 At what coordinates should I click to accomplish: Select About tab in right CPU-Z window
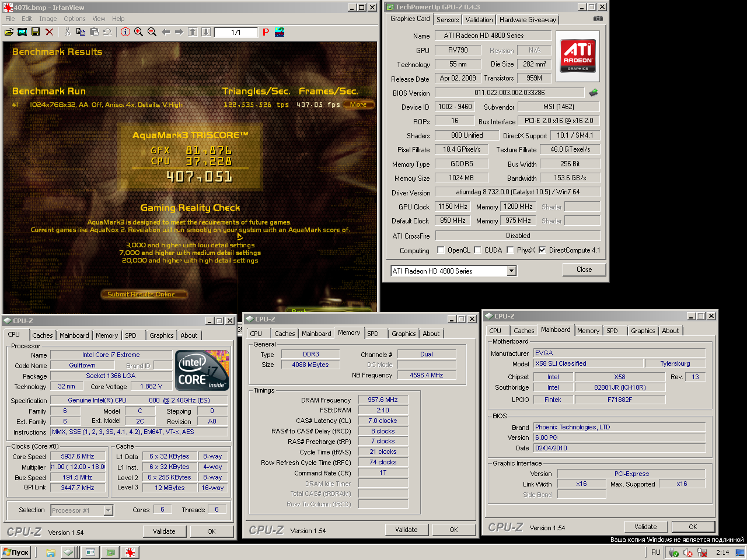[x=671, y=331]
